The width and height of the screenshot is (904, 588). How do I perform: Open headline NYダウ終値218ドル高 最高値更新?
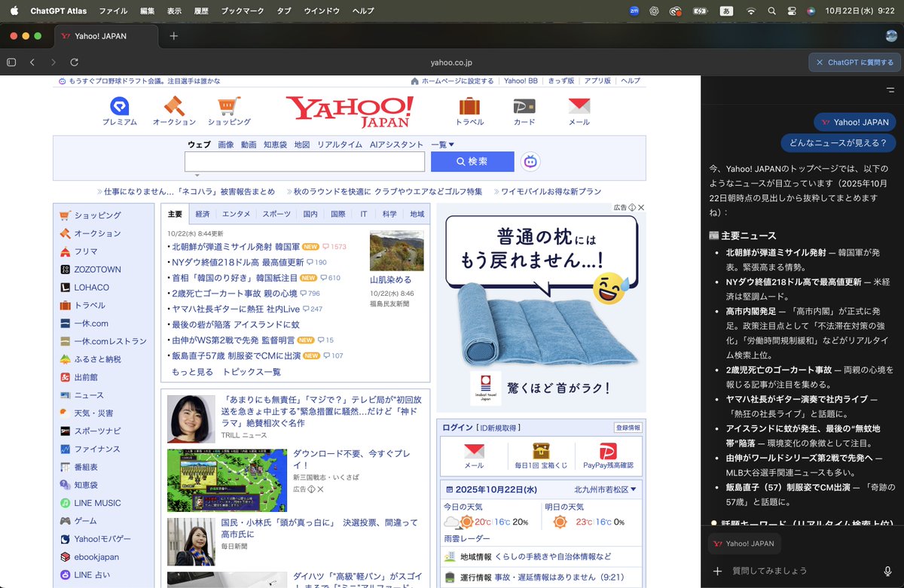pos(238,262)
